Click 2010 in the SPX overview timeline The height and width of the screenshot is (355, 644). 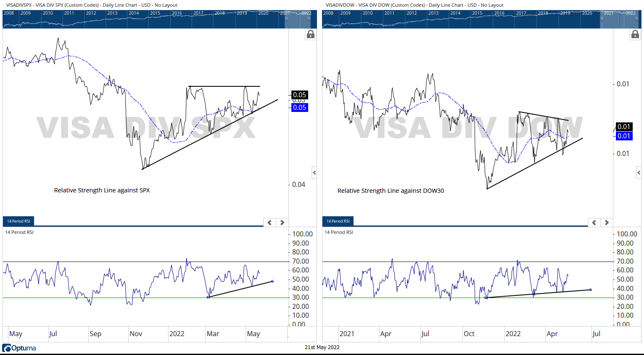point(48,13)
